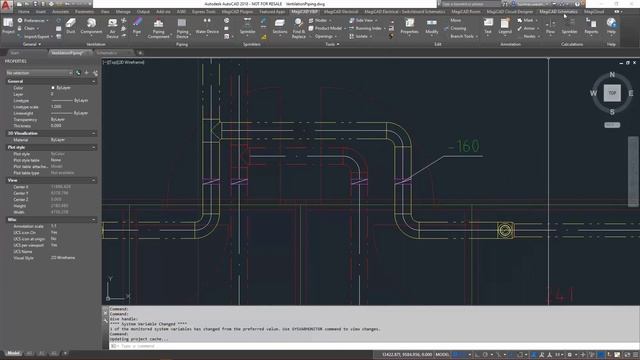Switch to the Insert ribbon tab
Image resolution: width=640 pixels, height=360 pixels.
(x=41, y=12)
